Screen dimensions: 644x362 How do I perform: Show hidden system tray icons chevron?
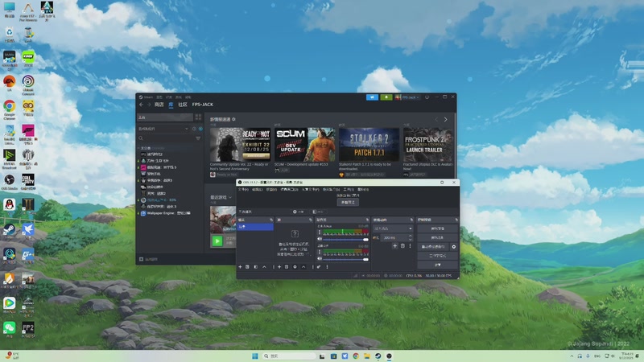(x=572, y=356)
